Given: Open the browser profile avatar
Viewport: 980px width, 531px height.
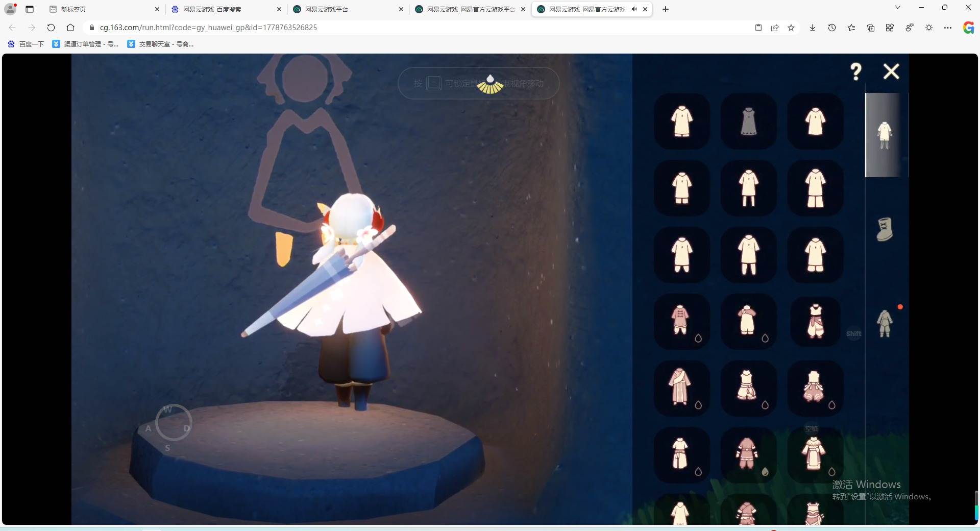Looking at the screenshot, I should [x=10, y=9].
